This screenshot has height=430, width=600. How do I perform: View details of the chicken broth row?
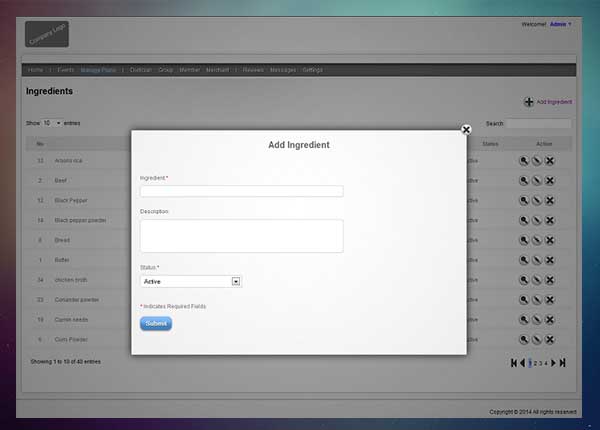[x=523, y=280]
